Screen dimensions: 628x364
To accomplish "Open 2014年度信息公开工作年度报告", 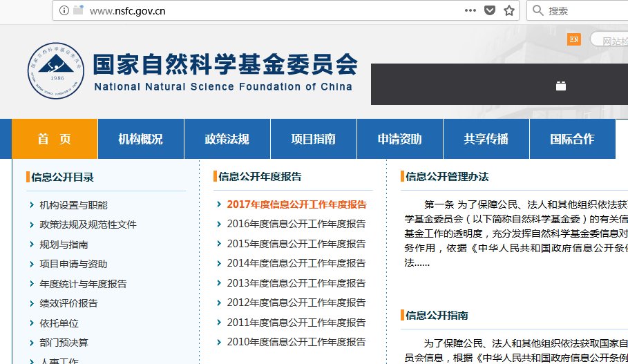I will 296,263.
